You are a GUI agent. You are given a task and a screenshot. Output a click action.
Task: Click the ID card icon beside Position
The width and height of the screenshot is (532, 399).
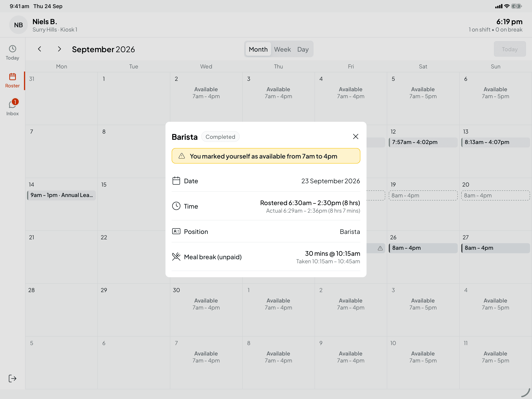point(176,231)
